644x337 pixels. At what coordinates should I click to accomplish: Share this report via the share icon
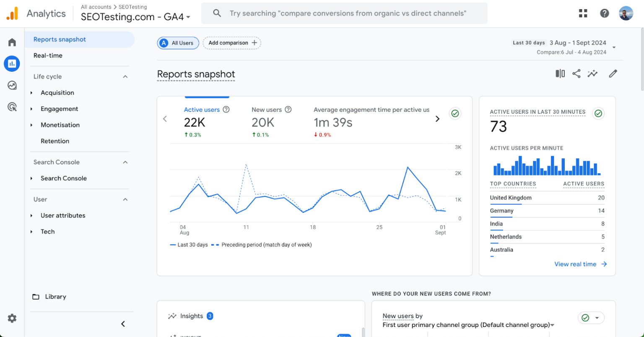point(576,73)
